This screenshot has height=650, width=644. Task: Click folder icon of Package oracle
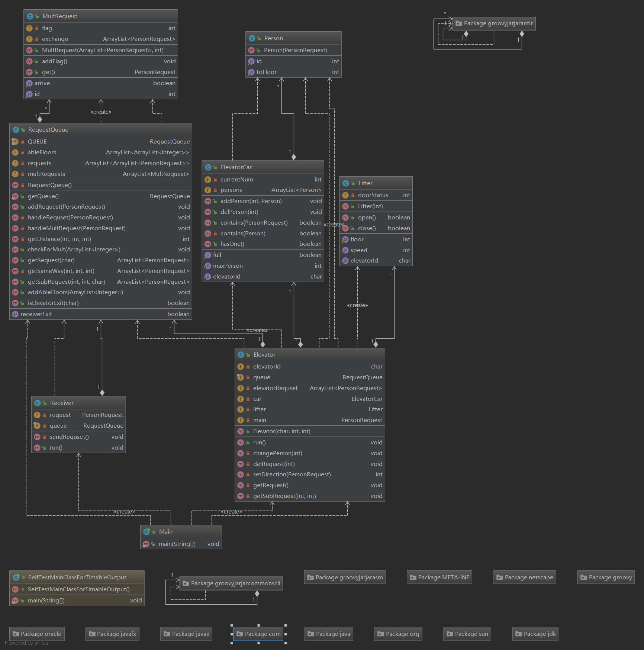16,634
